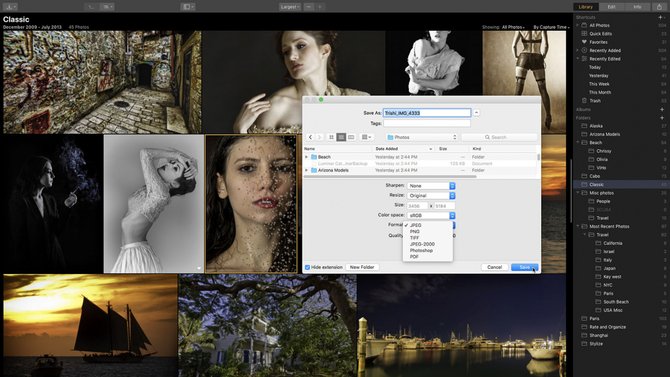
Task: Click the share export icon top-right
Action: point(659,7)
